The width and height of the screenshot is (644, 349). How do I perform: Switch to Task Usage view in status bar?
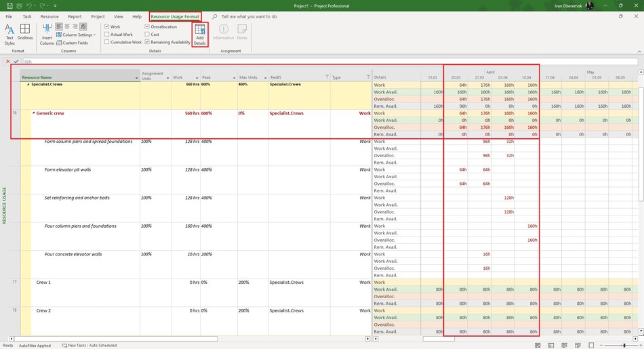pyautogui.click(x=551, y=346)
